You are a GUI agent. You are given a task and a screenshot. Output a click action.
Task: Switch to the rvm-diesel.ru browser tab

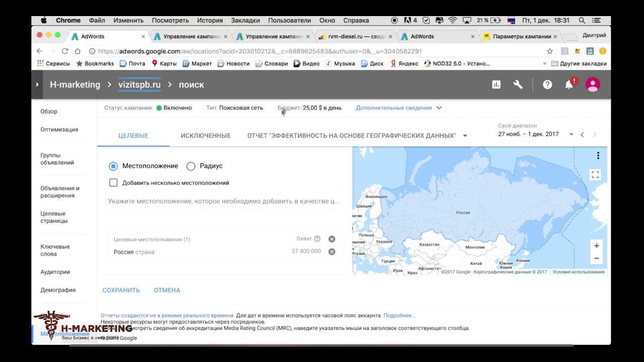[356, 37]
